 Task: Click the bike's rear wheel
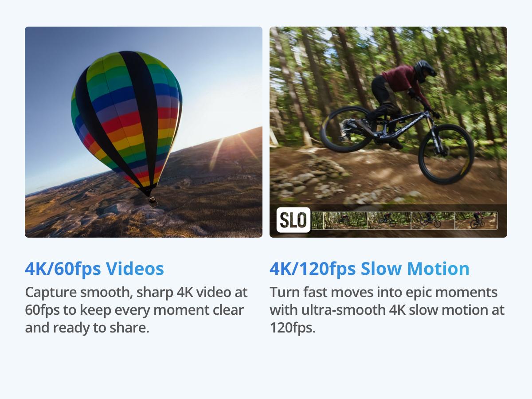(347, 129)
